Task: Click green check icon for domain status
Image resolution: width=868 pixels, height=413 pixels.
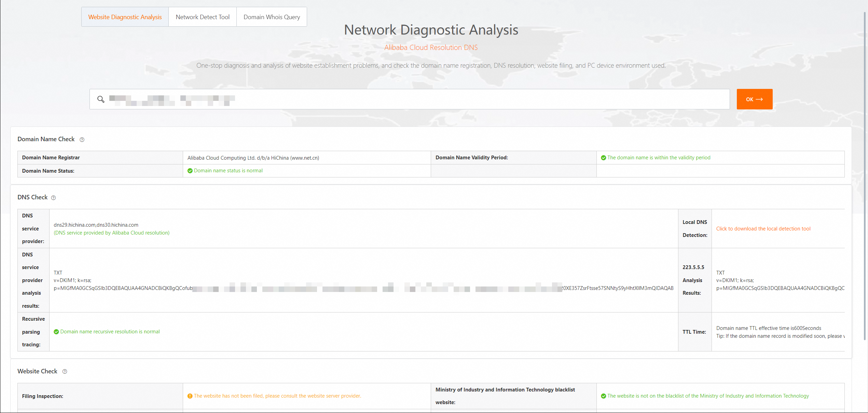Action: (x=190, y=171)
